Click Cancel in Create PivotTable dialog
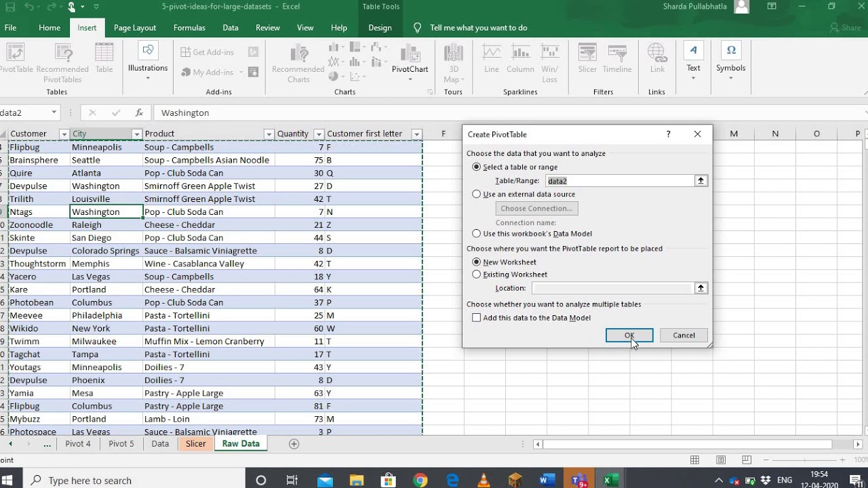The image size is (868, 488). pyautogui.click(x=684, y=335)
